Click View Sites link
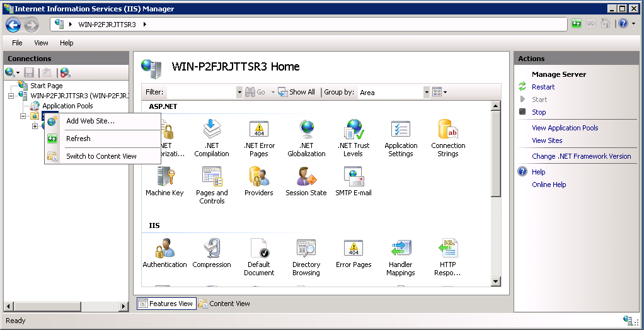The height and width of the screenshot is (330, 644). tap(547, 140)
